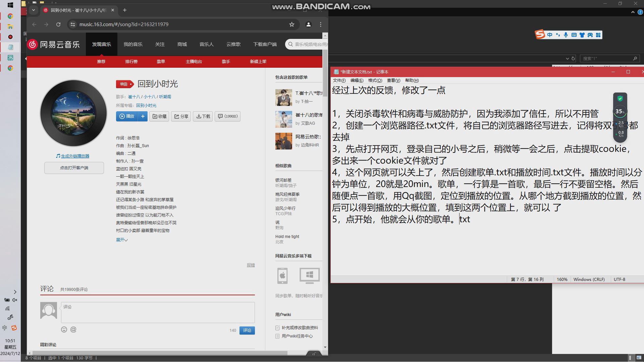Click the 收藏 button
Viewport: 644px width, 362px height.
click(x=159, y=116)
